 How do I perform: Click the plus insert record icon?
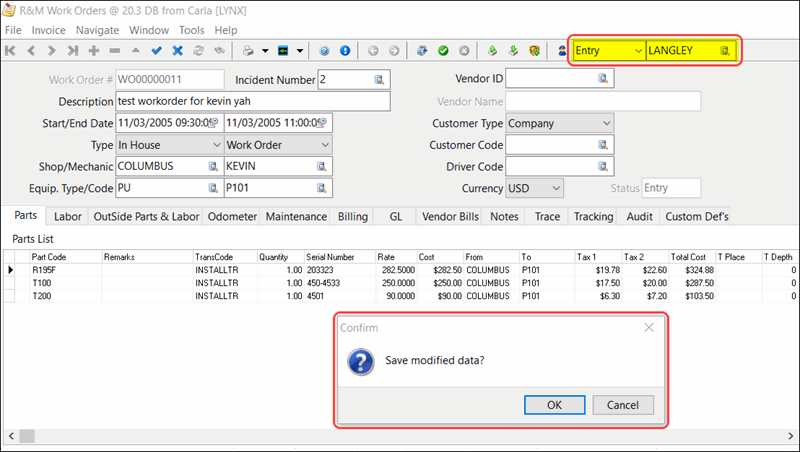(x=94, y=50)
